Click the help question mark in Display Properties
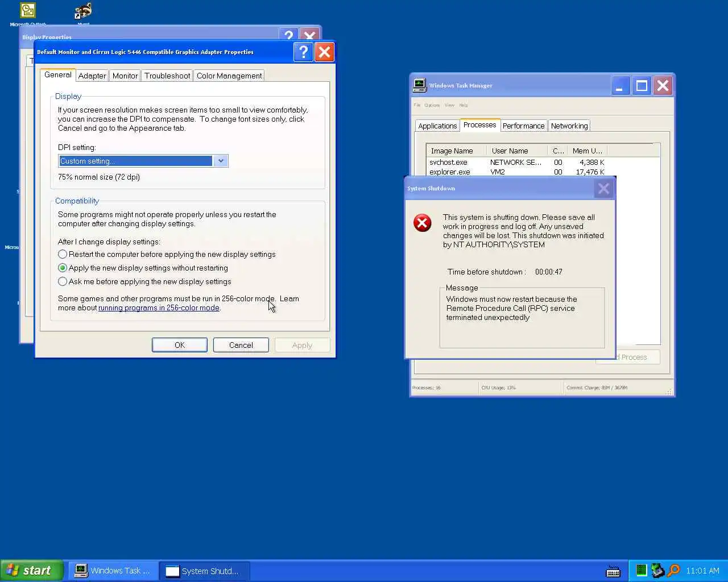The width and height of the screenshot is (728, 582). pyautogui.click(x=289, y=36)
